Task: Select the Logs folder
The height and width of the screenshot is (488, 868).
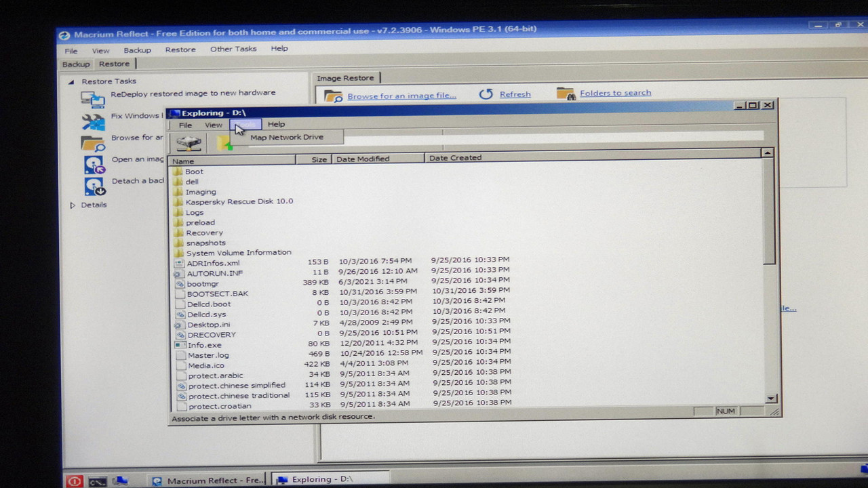Action: coord(189,212)
